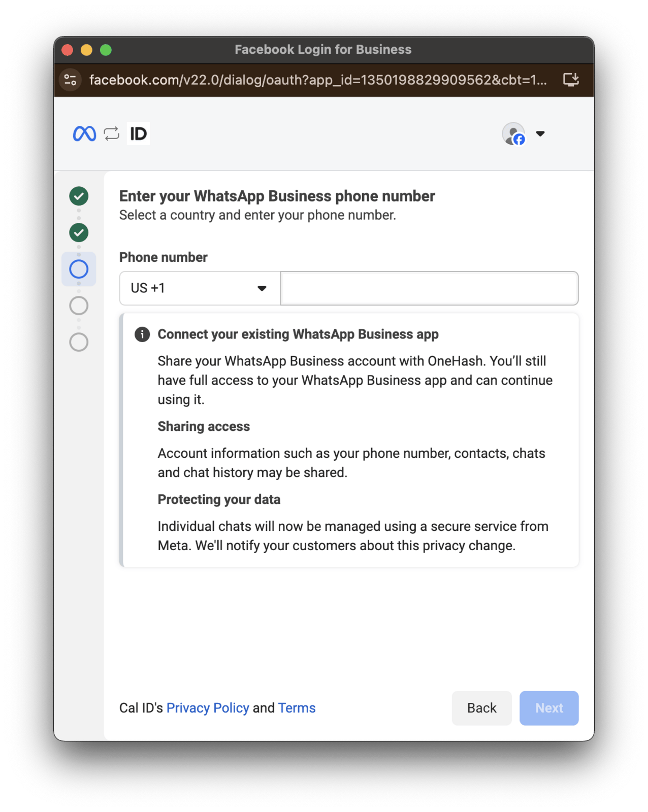The image size is (648, 812).
Task: Click the install app icon in address bar
Action: click(571, 80)
